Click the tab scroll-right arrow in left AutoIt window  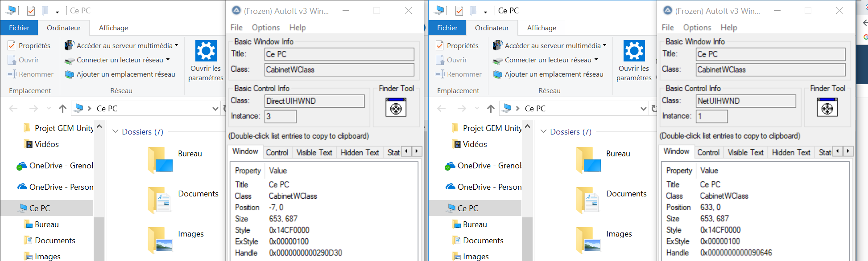(417, 151)
